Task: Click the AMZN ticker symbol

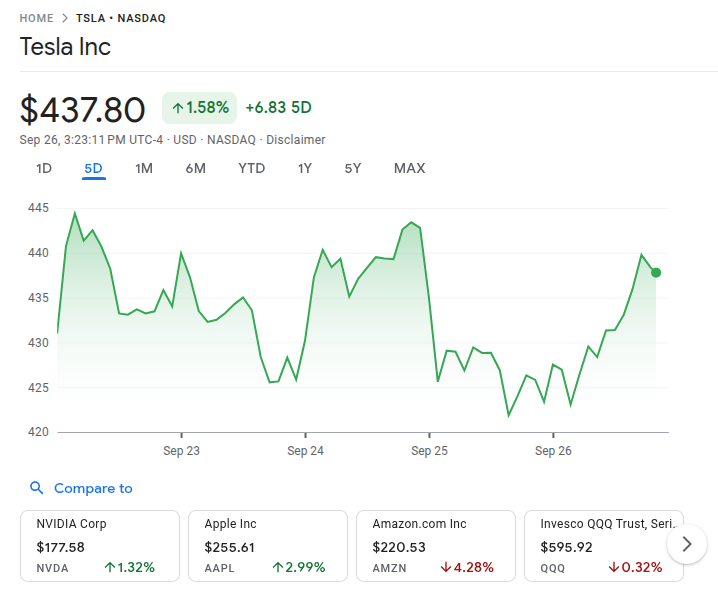Action: (x=389, y=568)
